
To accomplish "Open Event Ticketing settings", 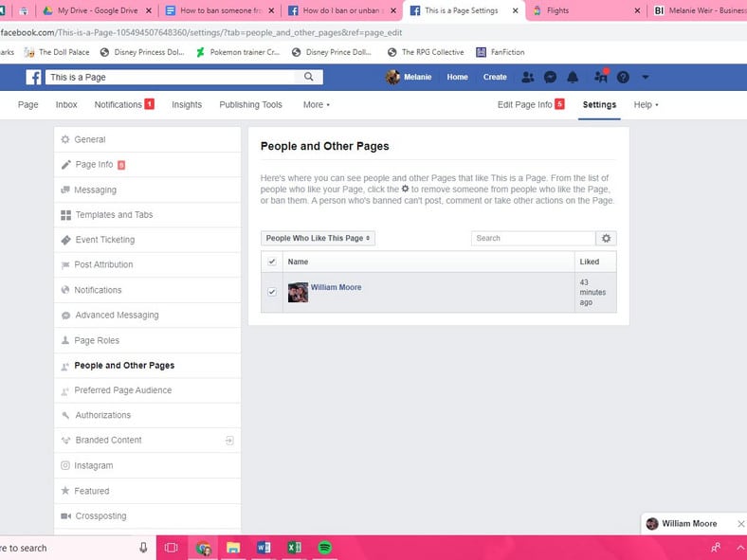I will pos(147,240).
